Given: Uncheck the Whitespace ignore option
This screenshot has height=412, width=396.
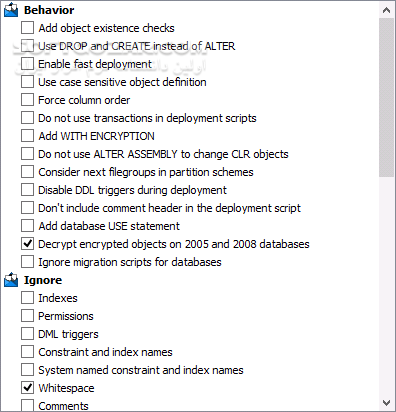Looking at the screenshot, I should coord(27,388).
